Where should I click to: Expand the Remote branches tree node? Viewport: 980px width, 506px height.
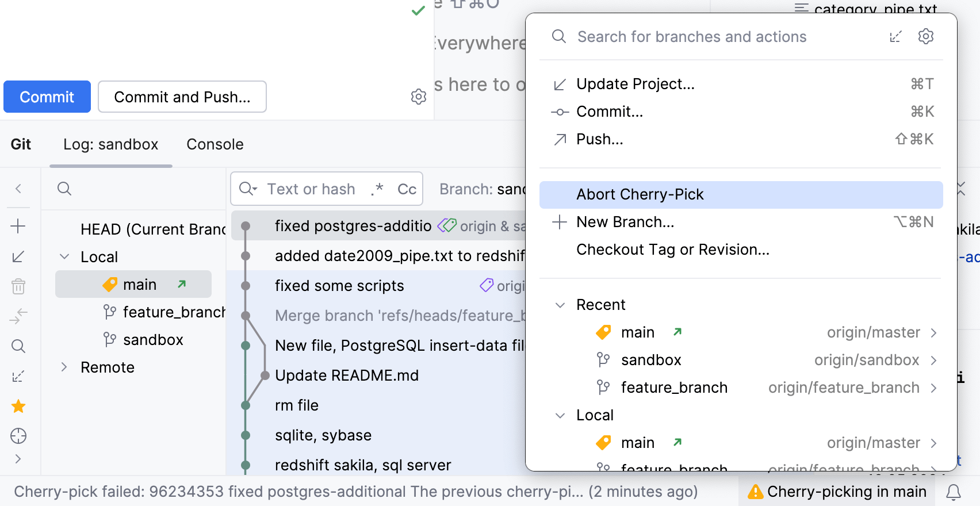tap(65, 367)
